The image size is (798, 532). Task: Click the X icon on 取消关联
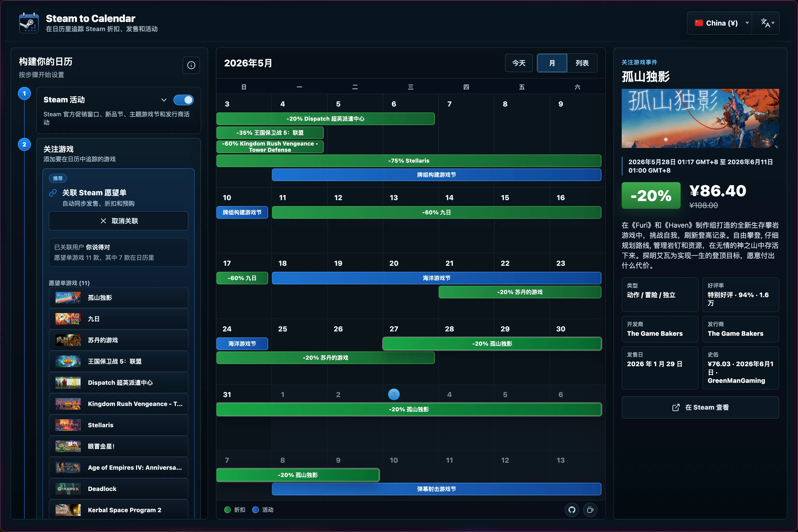click(x=103, y=221)
